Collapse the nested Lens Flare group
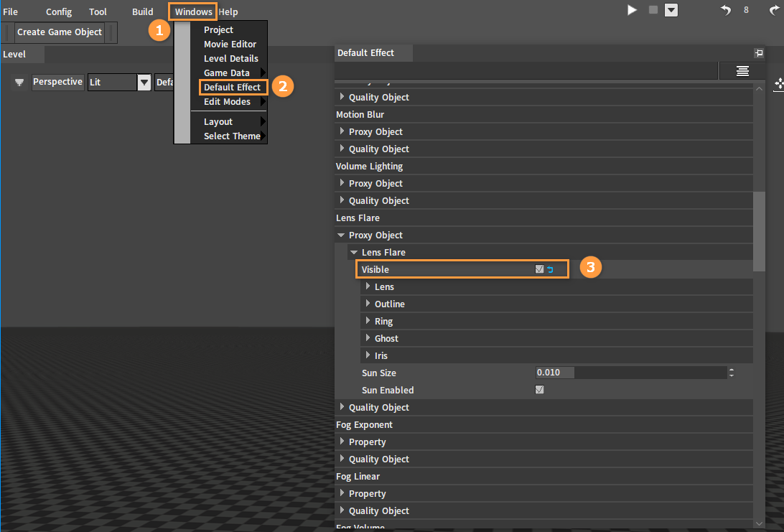This screenshot has height=532, width=784. point(354,253)
